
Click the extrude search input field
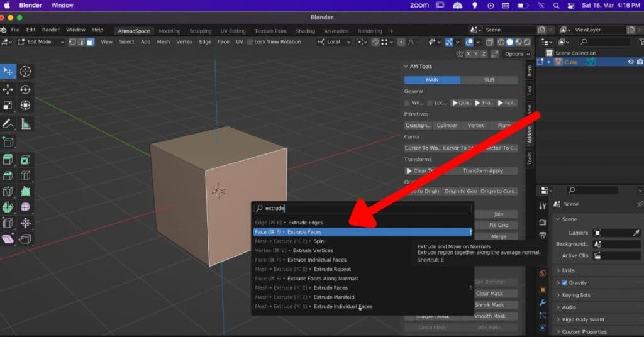(363, 209)
